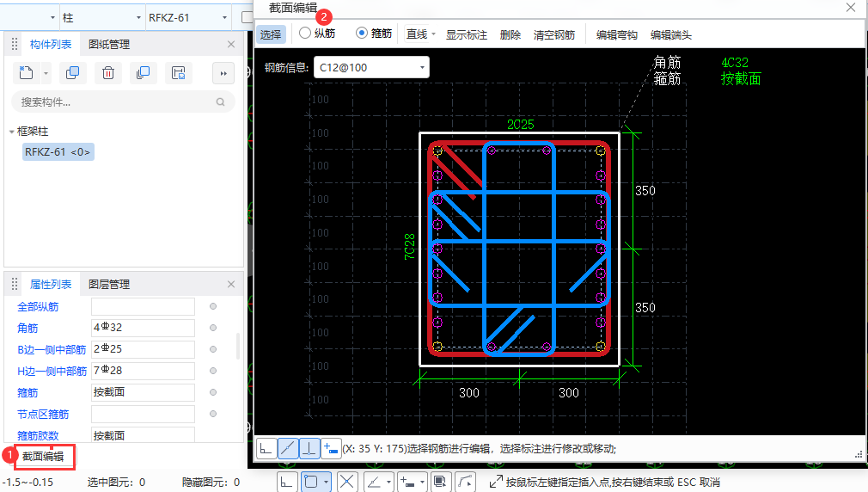Open the 钢筋信息 C12@100 combo box
Screen dimensions: 868x492
[371, 68]
